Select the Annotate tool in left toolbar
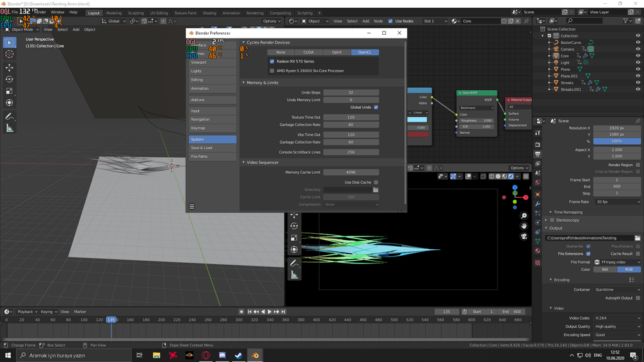644x362 pixels. pos(9,117)
